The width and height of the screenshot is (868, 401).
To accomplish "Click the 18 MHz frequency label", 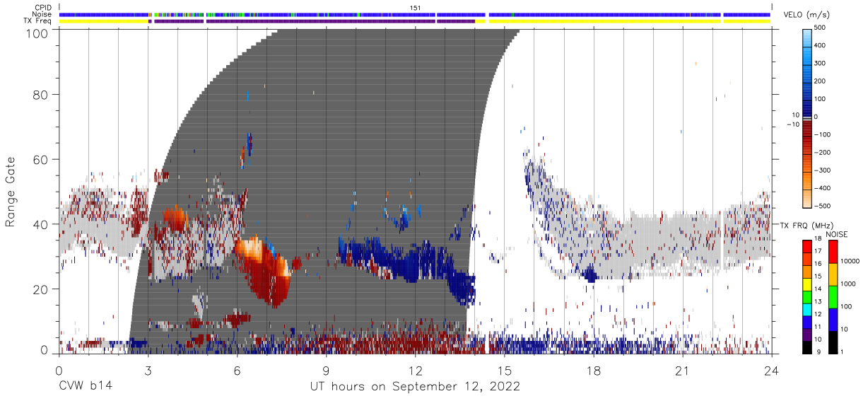I will click(819, 240).
